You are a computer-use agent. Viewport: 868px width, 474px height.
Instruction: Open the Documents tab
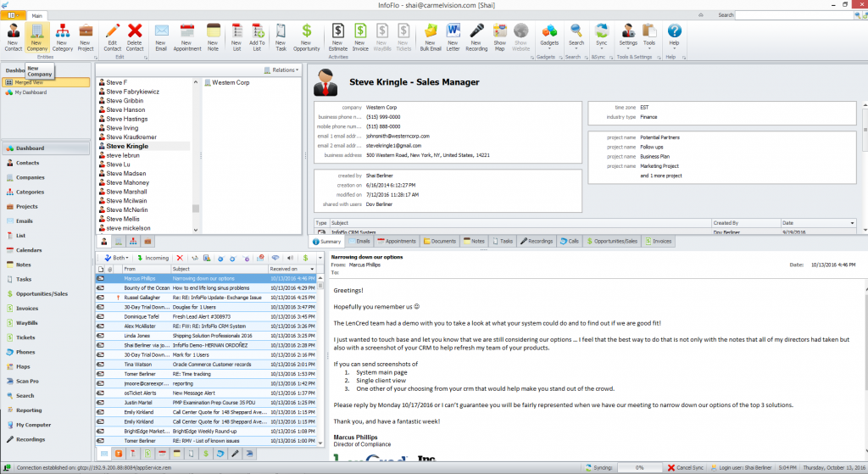[440, 242]
